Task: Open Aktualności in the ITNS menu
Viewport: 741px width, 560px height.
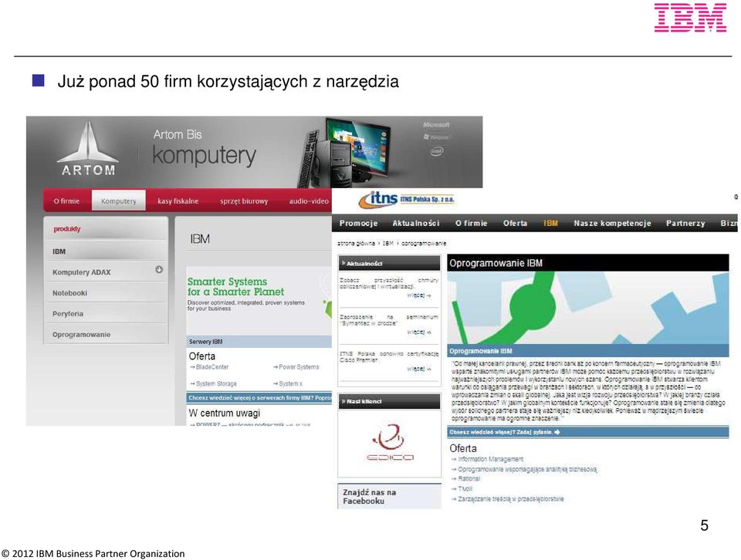Action: tap(416, 224)
